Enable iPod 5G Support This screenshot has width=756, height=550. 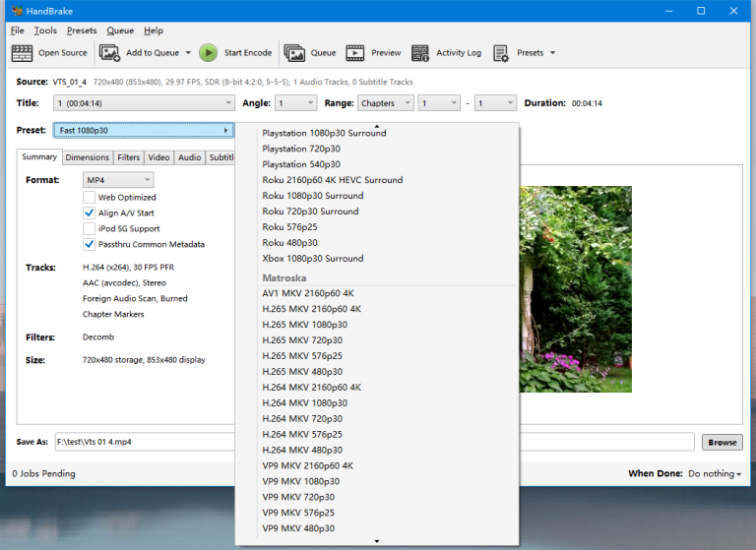coord(89,228)
